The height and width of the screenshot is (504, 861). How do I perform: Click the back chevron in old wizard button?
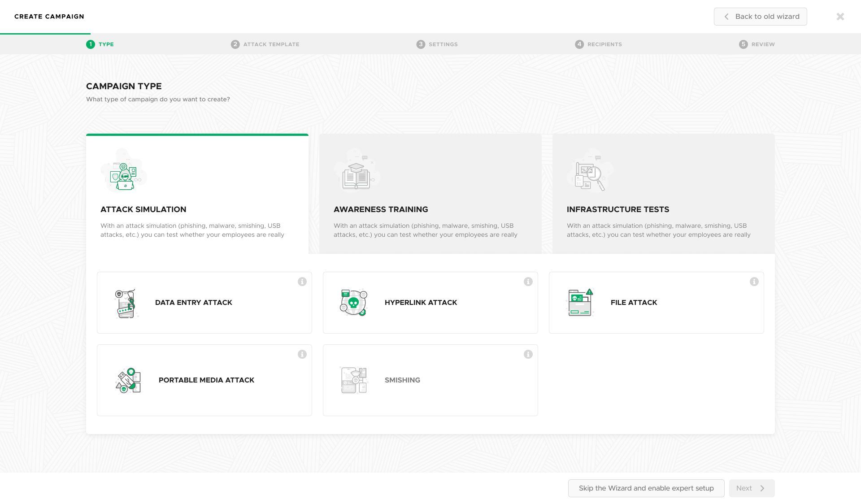coord(726,17)
